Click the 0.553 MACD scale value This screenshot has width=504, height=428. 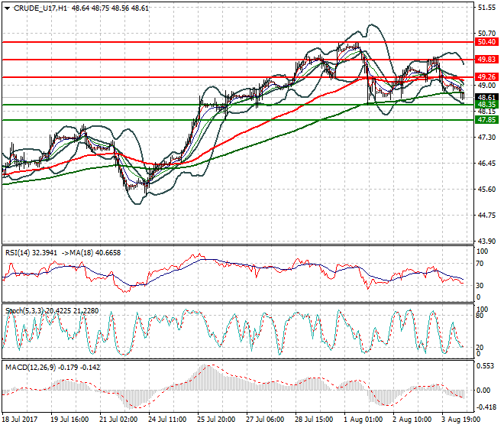coord(486,366)
